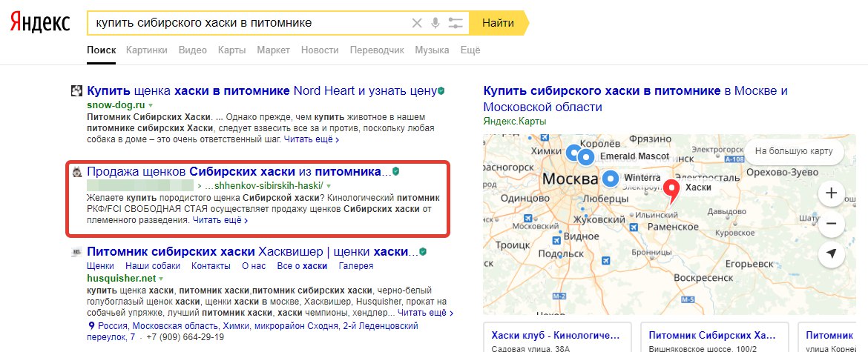868x352 pixels.
Task: Open the Карты tab
Action: point(232,50)
